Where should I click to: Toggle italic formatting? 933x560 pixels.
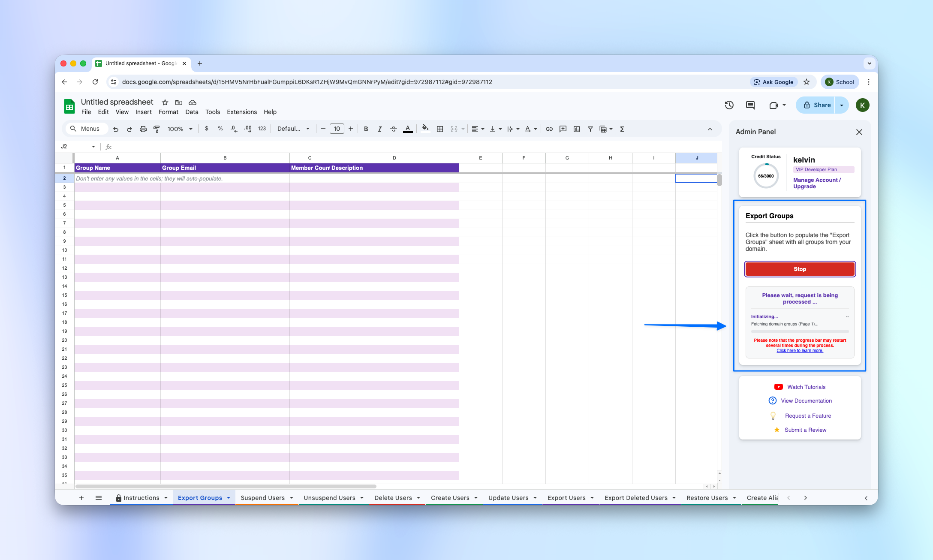click(x=379, y=129)
